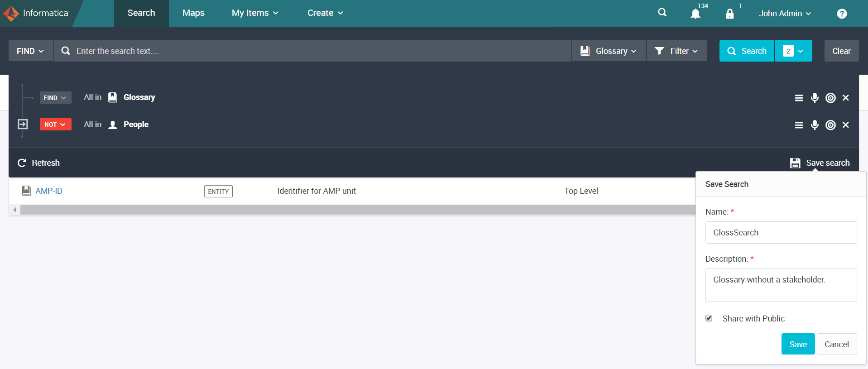Screen dimensions: 868x369
Task: Expand the search criteria count dropdown showing 2
Action: [794, 51]
